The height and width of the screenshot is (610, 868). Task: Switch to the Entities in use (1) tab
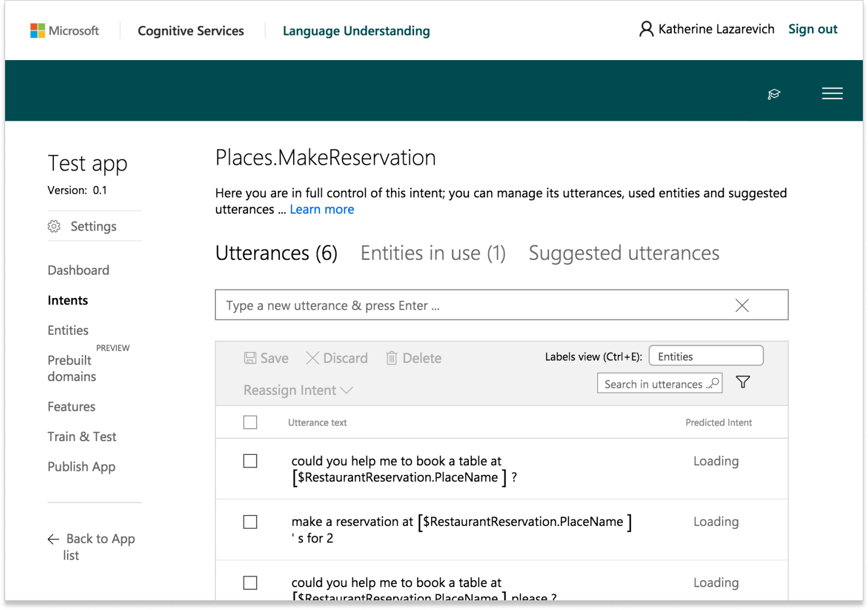[x=433, y=253]
